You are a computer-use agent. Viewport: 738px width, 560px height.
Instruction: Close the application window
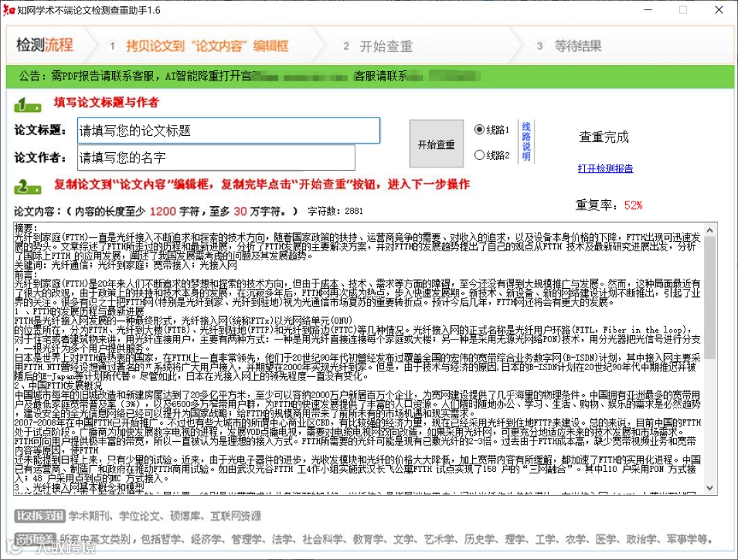pos(719,10)
